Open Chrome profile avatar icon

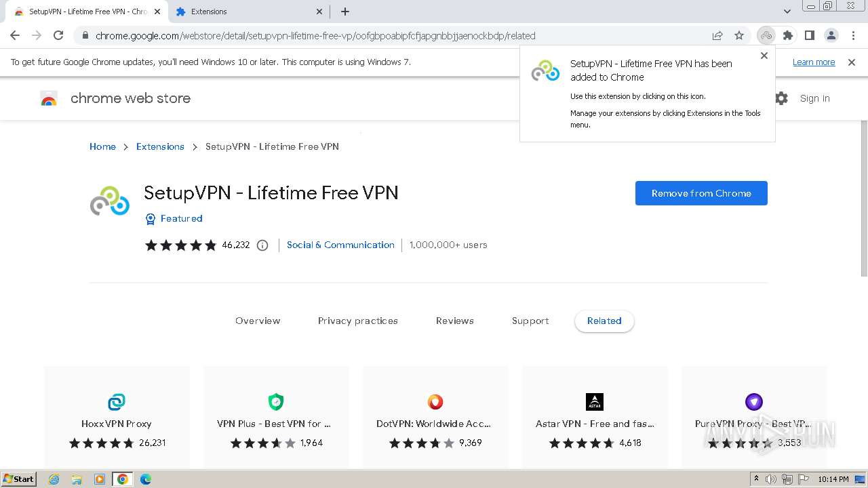[831, 35]
